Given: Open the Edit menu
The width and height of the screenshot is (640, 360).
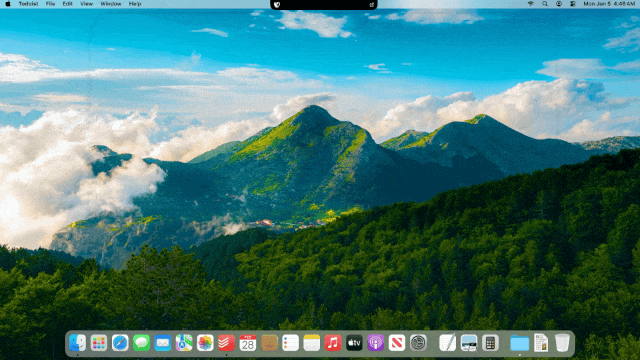Looking at the screenshot, I should pyautogui.click(x=67, y=4).
